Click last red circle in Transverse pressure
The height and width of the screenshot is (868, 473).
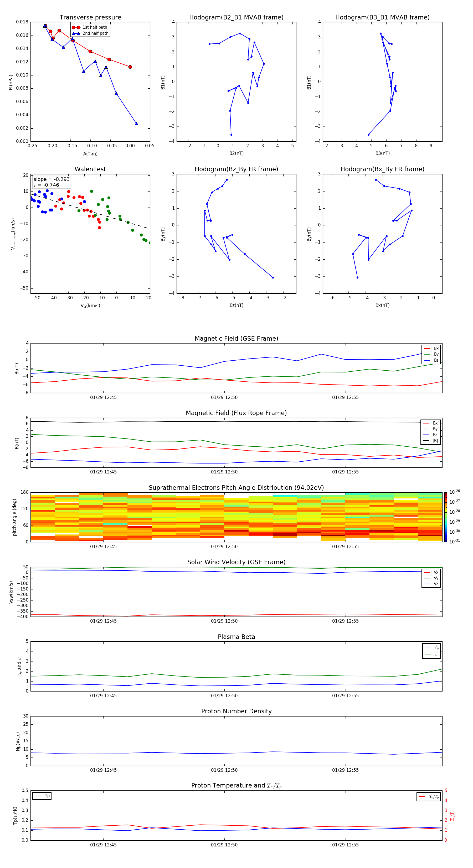tap(130, 67)
